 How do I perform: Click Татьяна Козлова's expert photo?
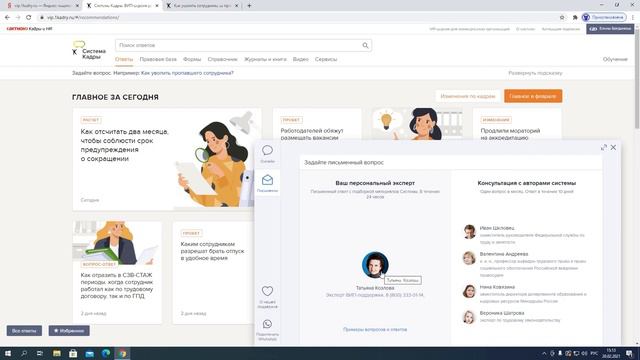pos(375,264)
